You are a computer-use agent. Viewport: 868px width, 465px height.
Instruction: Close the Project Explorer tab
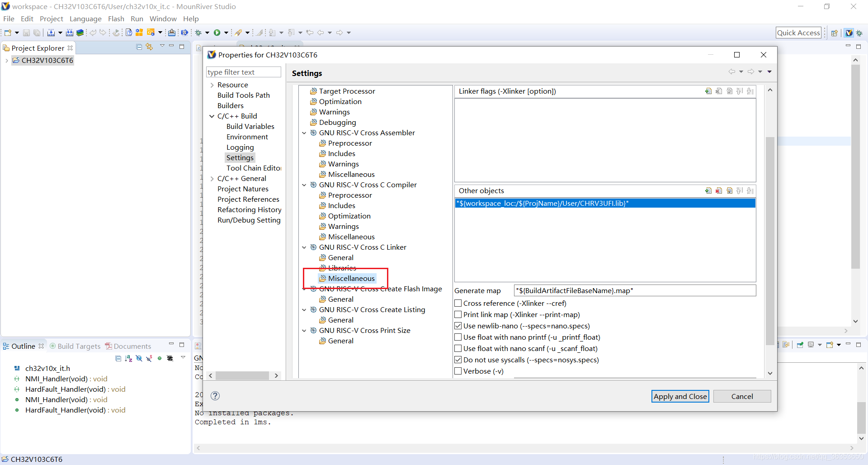coord(70,48)
